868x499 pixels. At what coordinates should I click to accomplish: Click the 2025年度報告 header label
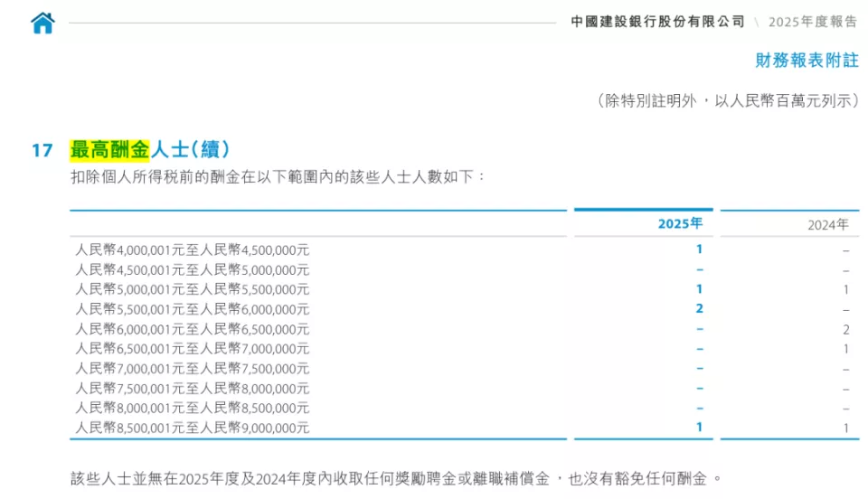coord(813,22)
